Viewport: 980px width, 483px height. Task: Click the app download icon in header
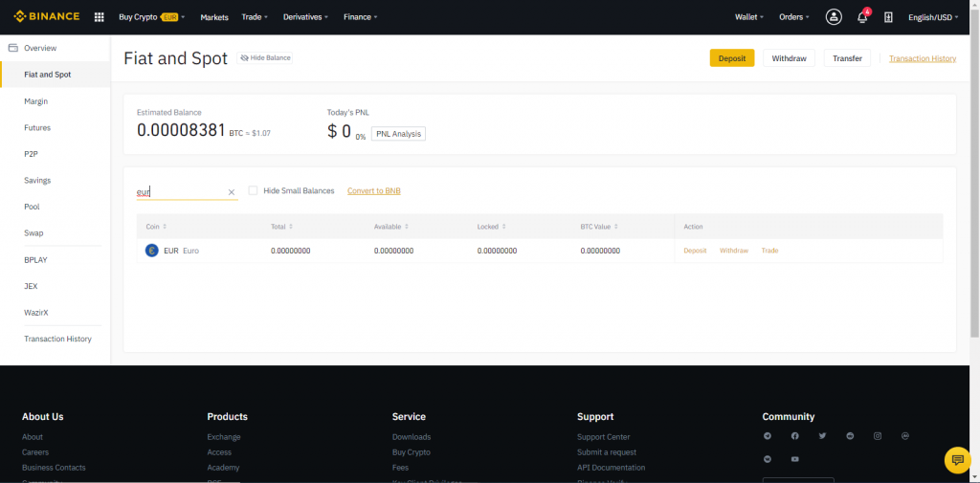pyautogui.click(x=888, y=17)
